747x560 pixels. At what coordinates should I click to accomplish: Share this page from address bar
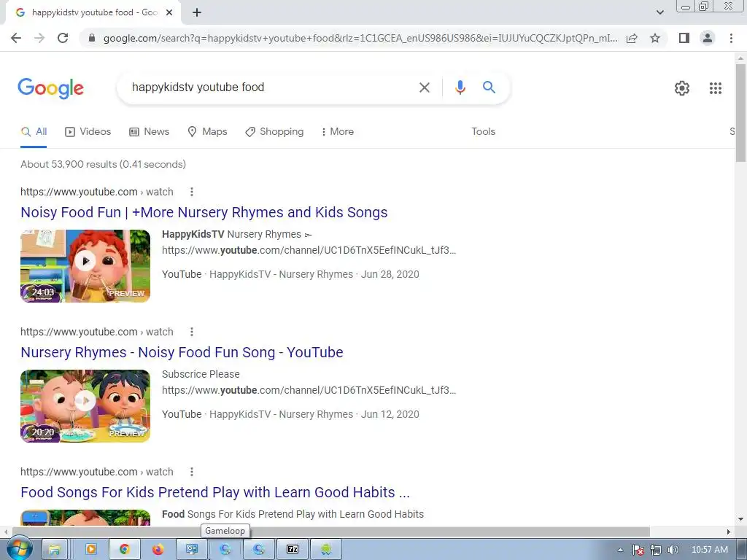click(632, 38)
